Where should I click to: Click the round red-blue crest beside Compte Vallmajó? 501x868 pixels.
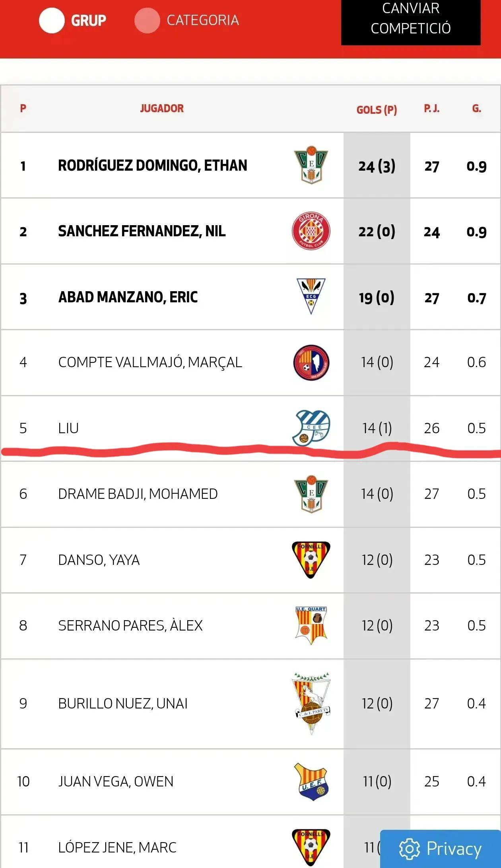coord(311,362)
